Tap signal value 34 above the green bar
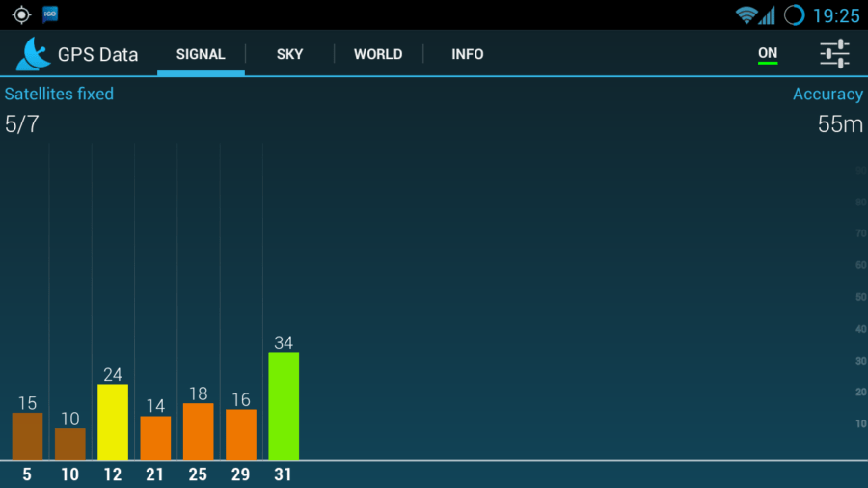The width and height of the screenshot is (868, 488). (x=284, y=343)
